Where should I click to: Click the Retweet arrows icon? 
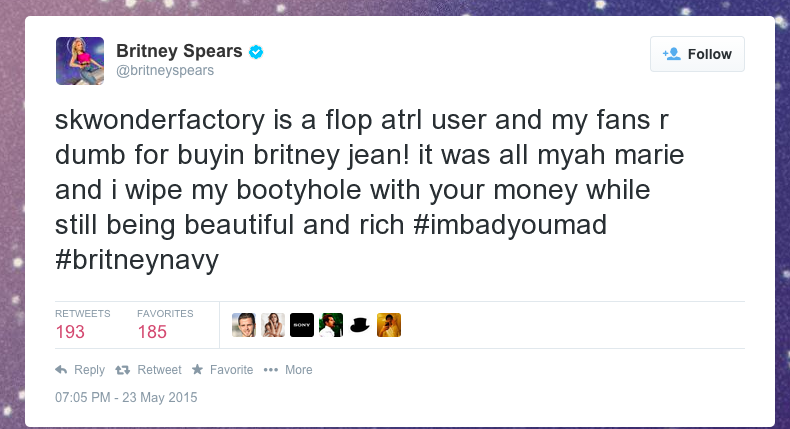tap(122, 370)
